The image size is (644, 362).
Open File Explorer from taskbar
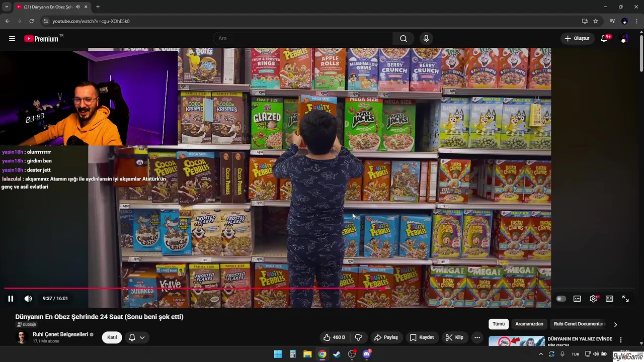(x=307, y=354)
